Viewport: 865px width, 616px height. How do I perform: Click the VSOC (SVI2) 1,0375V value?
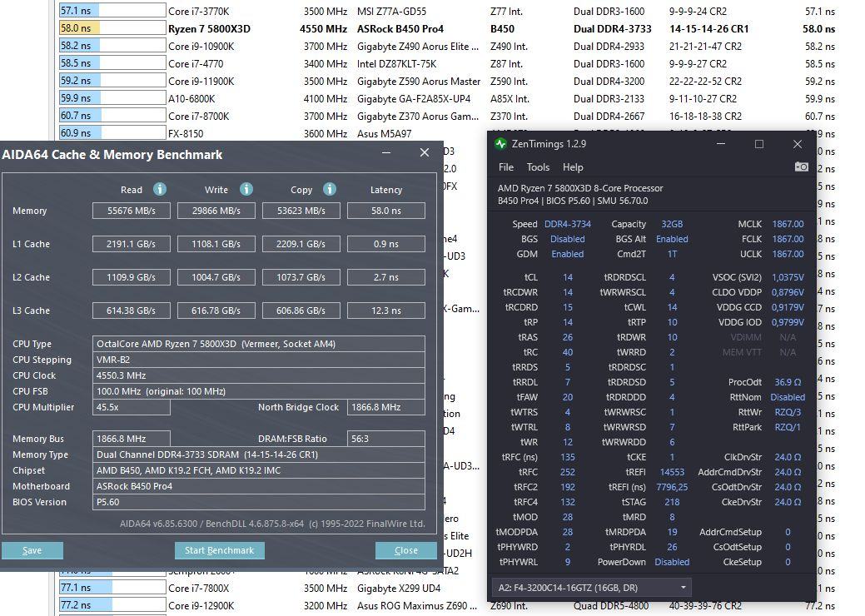click(x=788, y=277)
